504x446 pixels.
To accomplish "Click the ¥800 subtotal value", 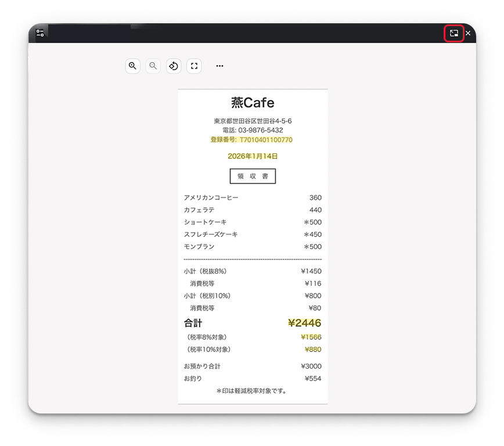I will [313, 296].
